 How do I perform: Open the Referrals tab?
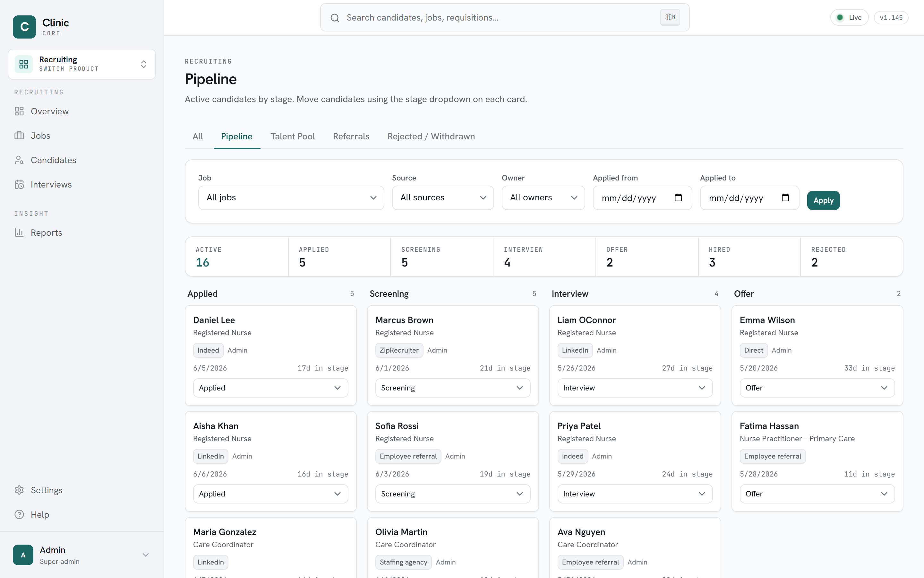point(351,136)
